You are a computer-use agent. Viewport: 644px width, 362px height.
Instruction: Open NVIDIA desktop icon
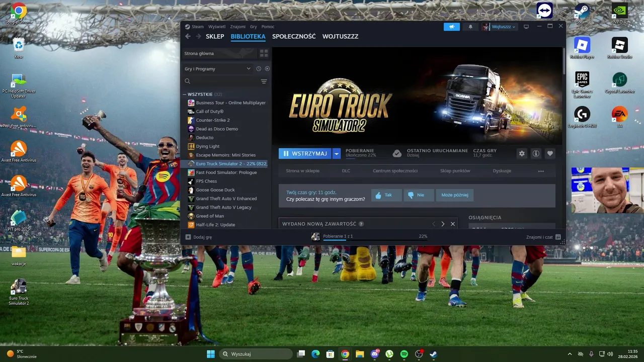619,14
